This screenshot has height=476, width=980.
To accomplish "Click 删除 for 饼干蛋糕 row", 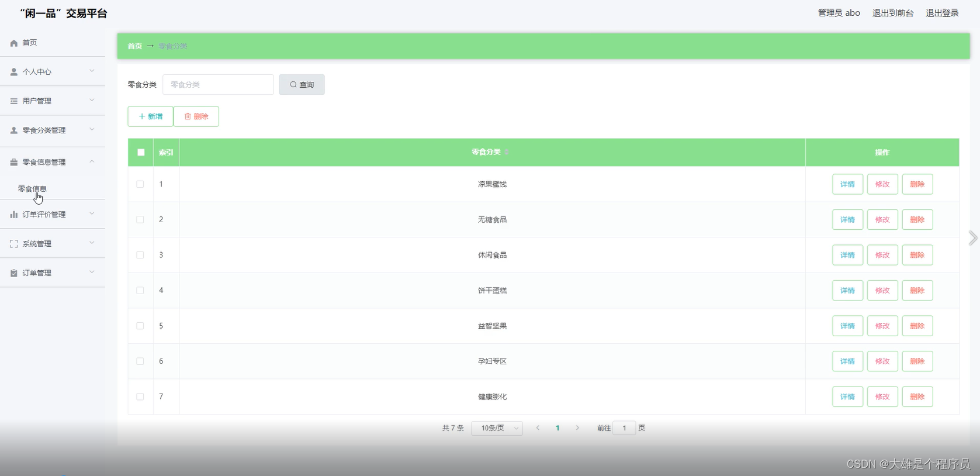I will (917, 291).
